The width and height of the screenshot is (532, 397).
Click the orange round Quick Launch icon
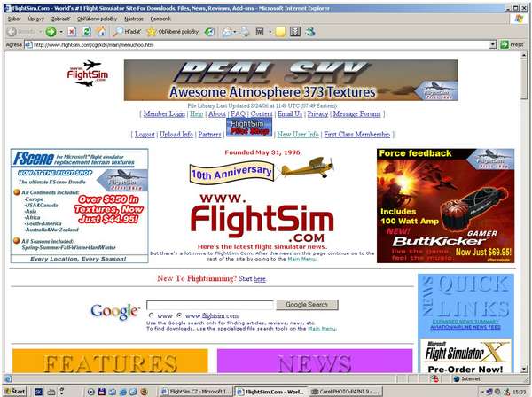point(144,392)
